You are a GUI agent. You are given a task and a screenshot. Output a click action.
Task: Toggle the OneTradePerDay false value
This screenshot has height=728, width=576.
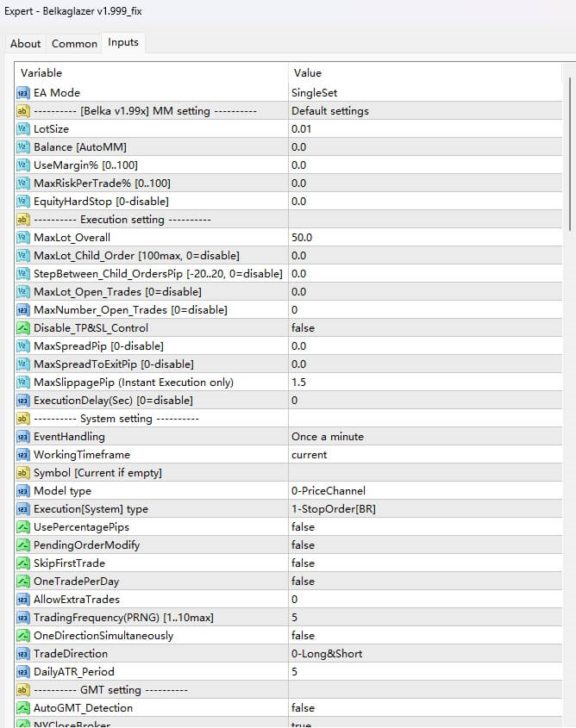point(303,581)
